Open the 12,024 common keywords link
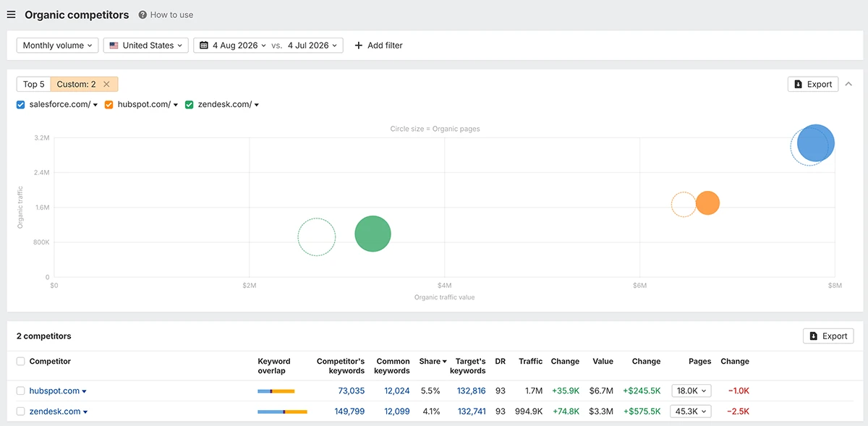The image size is (868, 426). 396,391
